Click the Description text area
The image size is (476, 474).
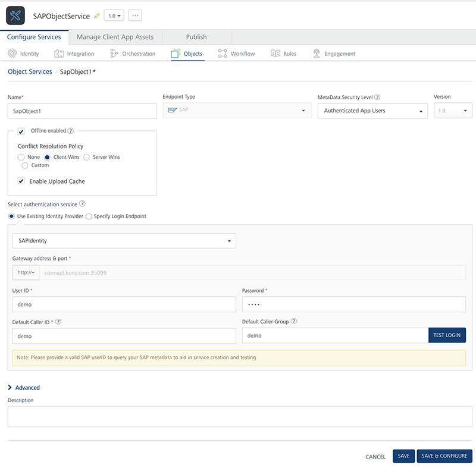[240, 417]
